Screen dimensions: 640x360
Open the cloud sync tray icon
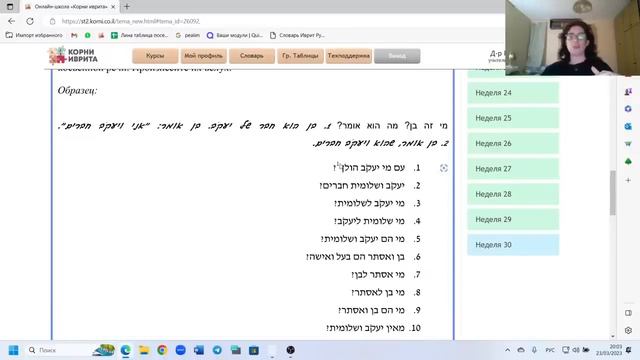[521, 350]
